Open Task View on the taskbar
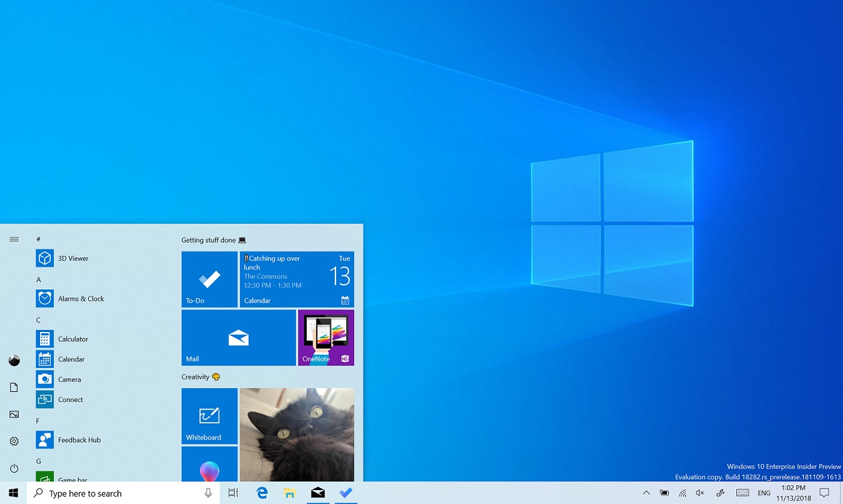 (232, 492)
